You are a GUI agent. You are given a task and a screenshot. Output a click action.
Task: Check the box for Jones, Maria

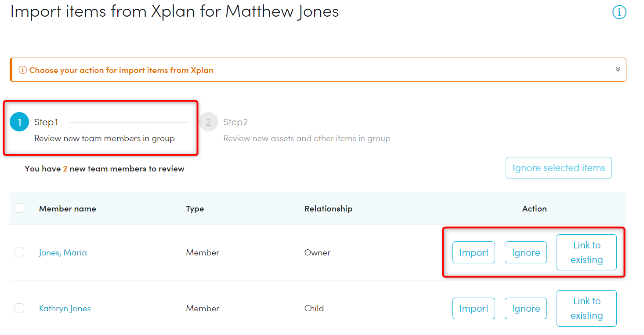pyautogui.click(x=19, y=252)
